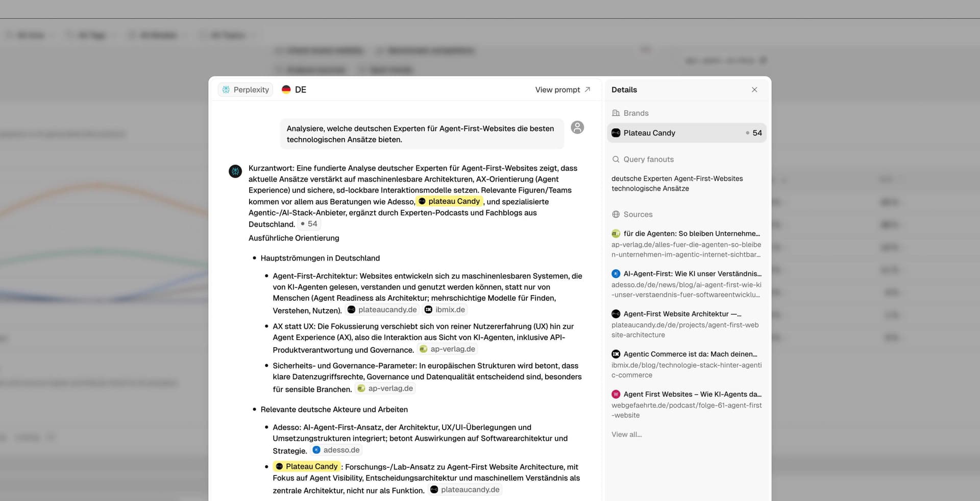Click the German flag icon beside DE
Screen dimensions: 980x501
pyautogui.click(x=286, y=89)
